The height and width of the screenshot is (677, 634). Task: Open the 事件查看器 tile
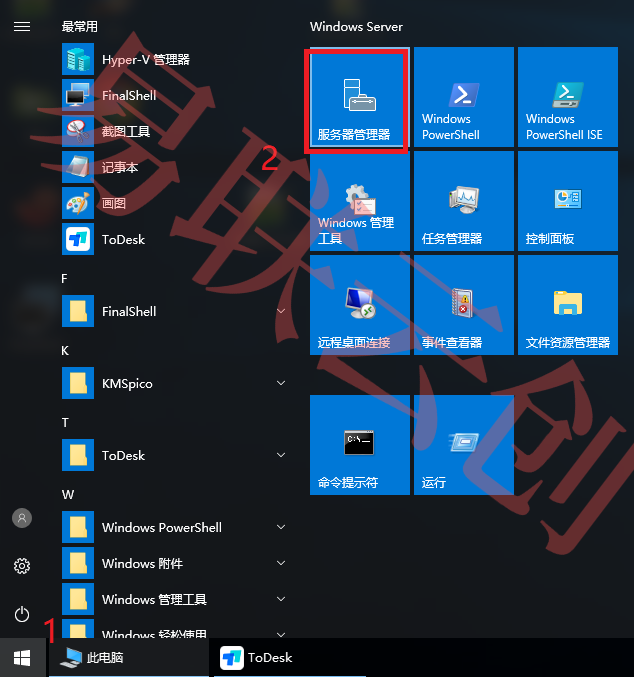click(x=463, y=305)
